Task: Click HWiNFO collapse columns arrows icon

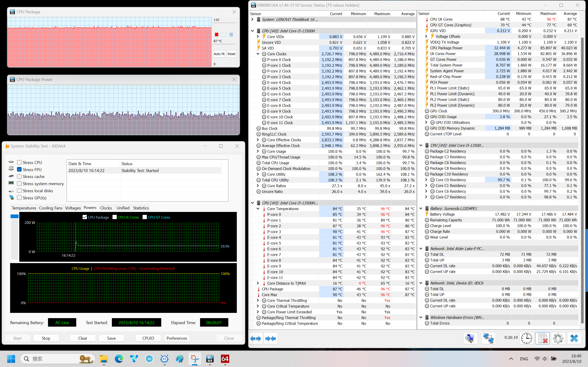Action: tap(270, 338)
